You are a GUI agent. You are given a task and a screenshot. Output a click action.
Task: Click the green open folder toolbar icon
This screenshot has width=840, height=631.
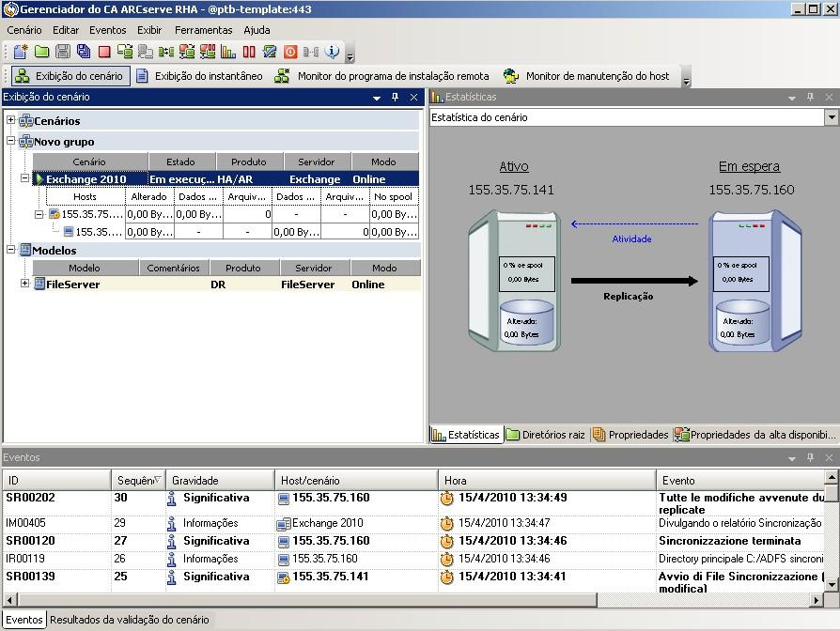pyautogui.click(x=42, y=52)
